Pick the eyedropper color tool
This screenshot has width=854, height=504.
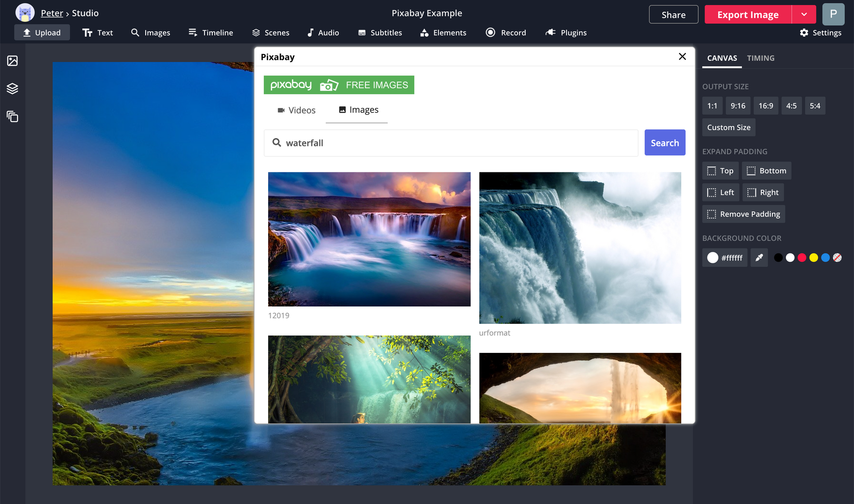pyautogui.click(x=759, y=257)
